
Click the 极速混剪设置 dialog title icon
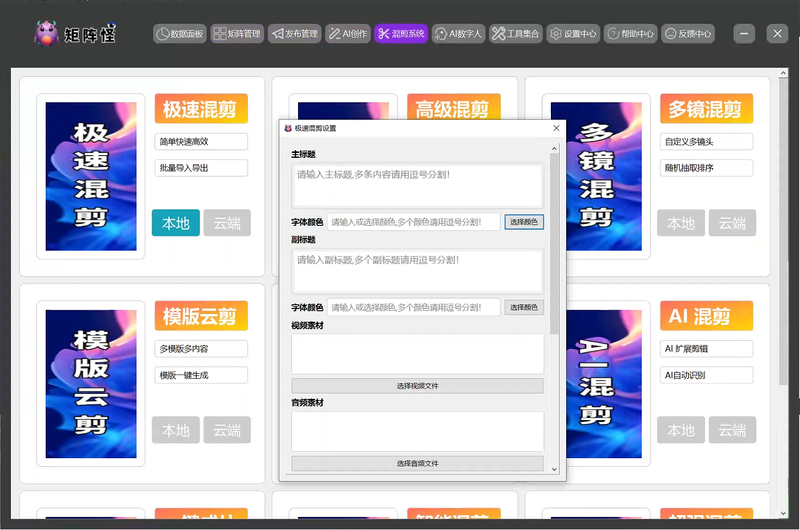(288, 128)
